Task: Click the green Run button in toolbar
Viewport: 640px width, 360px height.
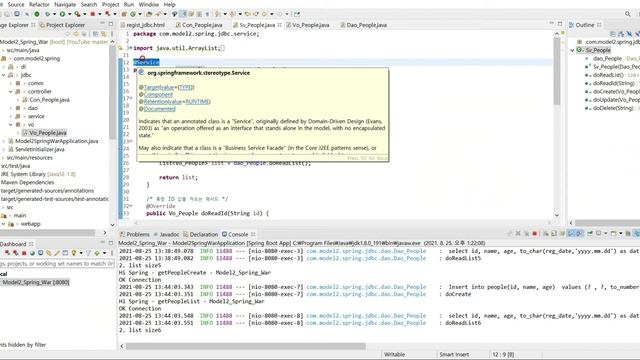Action: [x=62, y=14]
